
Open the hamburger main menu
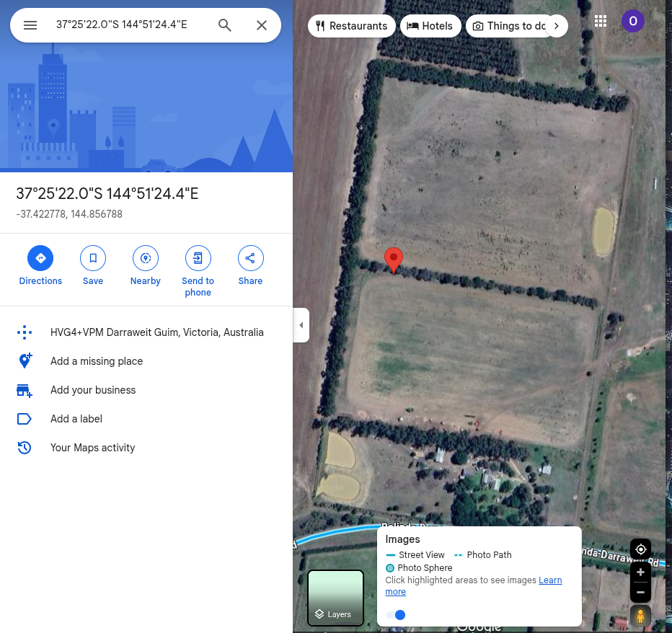tap(30, 25)
